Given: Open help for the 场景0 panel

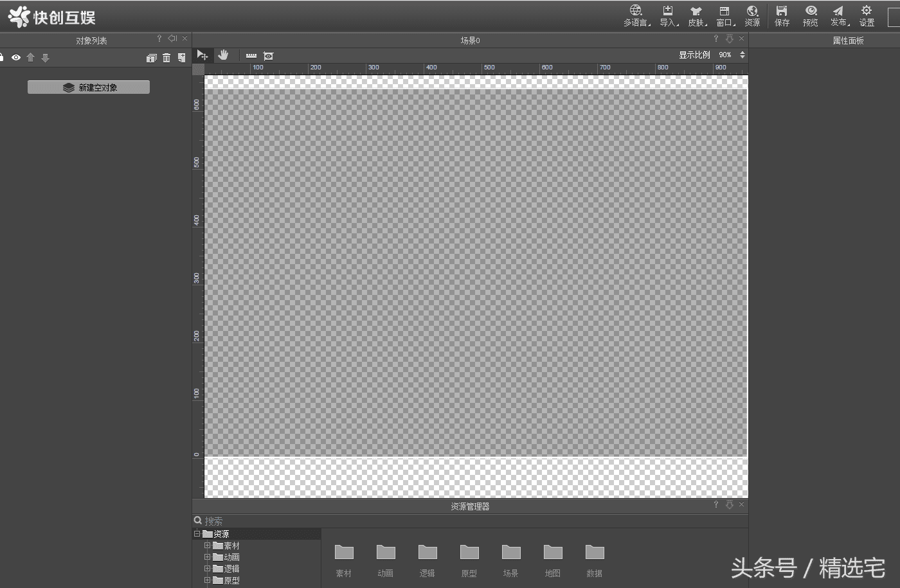Looking at the screenshot, I should (715, 39).
